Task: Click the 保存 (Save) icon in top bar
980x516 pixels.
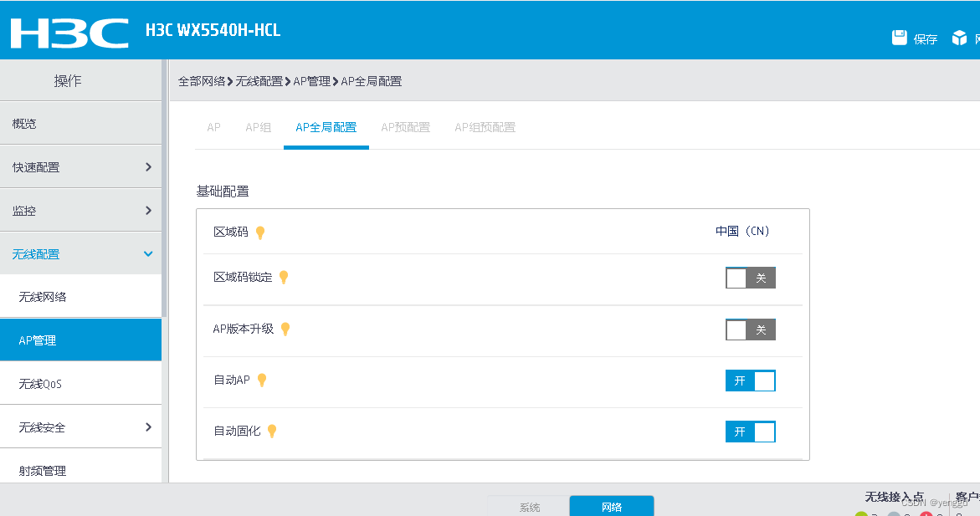Action: coord(899,37)
